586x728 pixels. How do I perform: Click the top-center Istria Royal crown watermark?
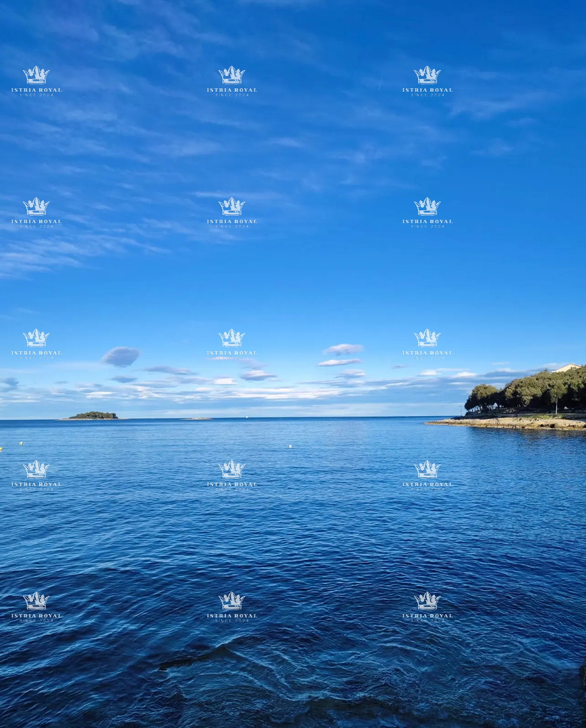231,75
